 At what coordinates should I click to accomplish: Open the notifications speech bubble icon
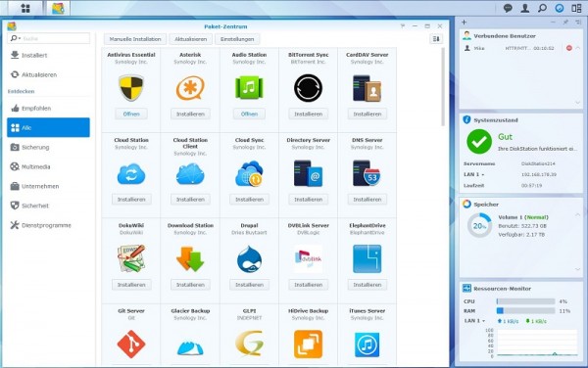[508, 8]
